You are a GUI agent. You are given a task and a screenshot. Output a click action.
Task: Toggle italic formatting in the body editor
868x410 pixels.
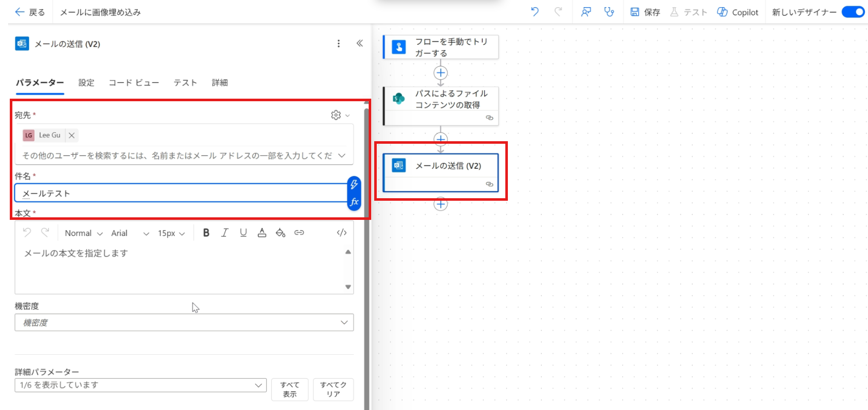(224, 233)
